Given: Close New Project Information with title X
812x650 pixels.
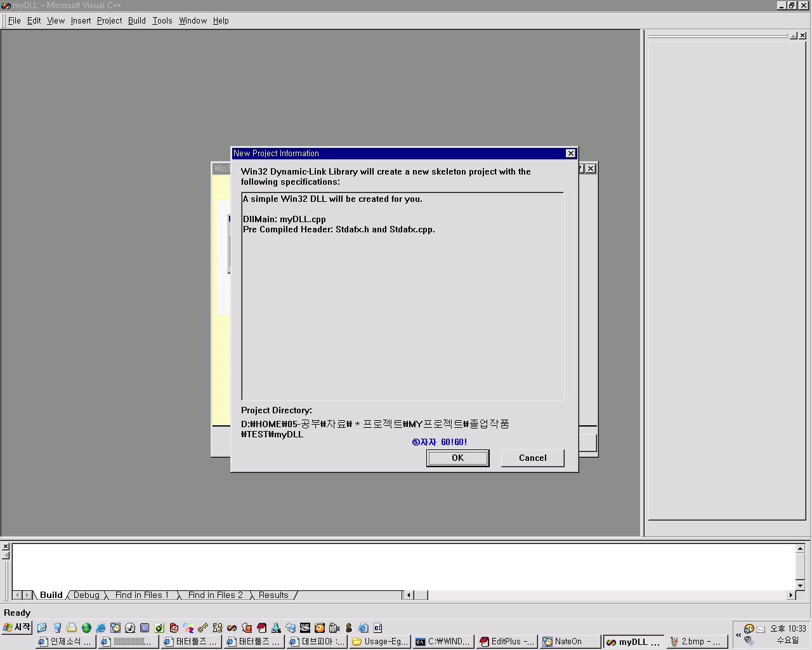Looking at the screenshot, I should [570, 153].
